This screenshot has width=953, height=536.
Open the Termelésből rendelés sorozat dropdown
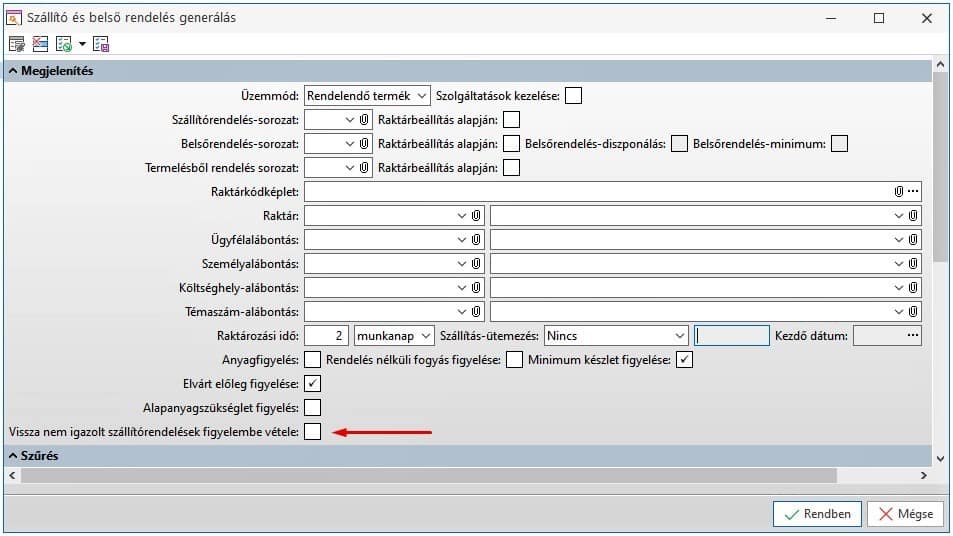pyautogui.click(x=349, y=168)
